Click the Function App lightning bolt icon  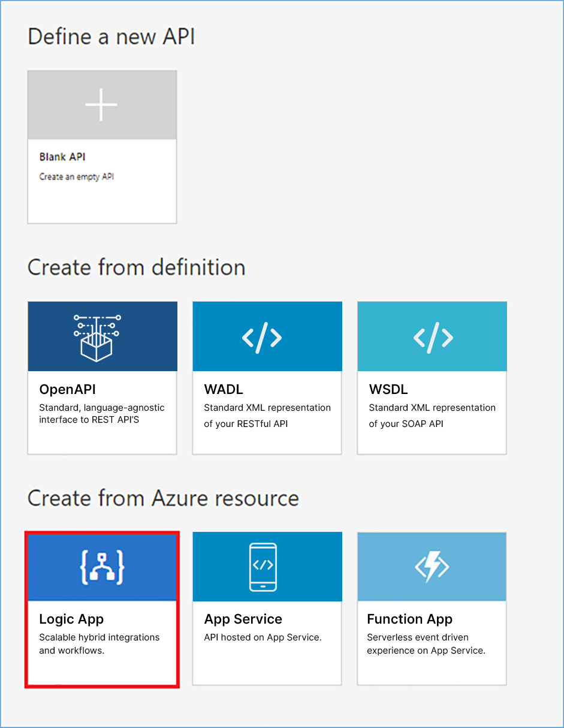[432, 567]
